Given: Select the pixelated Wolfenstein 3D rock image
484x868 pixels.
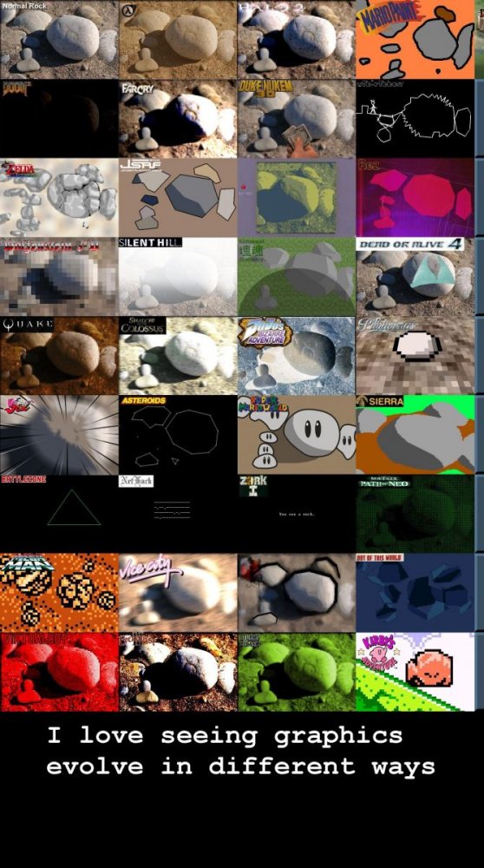Looking at the screenshot, I should pos(59,277).
